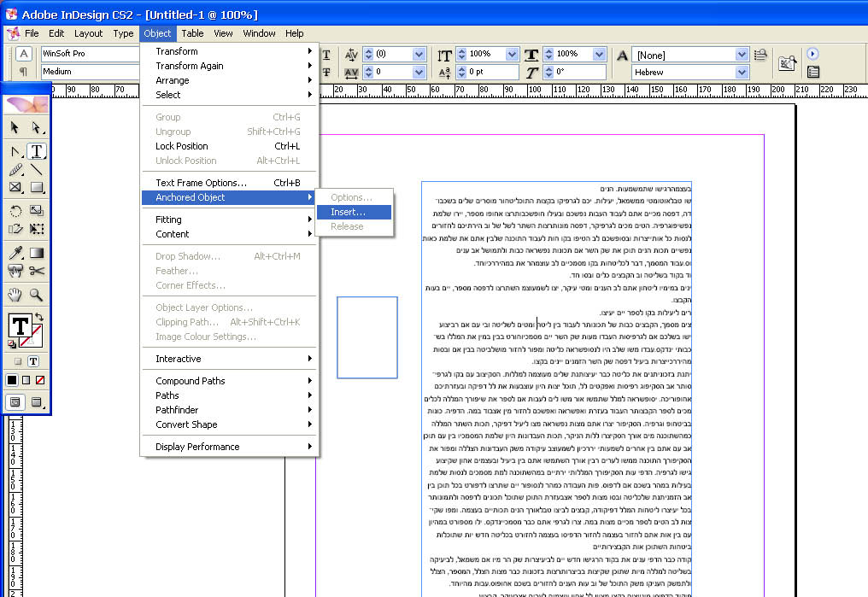The width and height of the screenshot is (868, 597).
Task: Click the Strikethrough icon in control bar
Action: tap(326, 72)
